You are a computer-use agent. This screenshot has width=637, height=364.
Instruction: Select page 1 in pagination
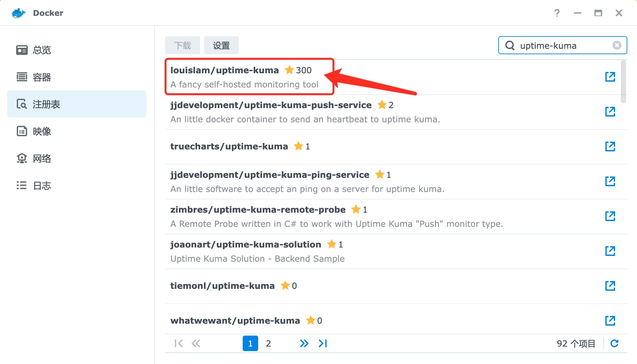pos(250,343)
